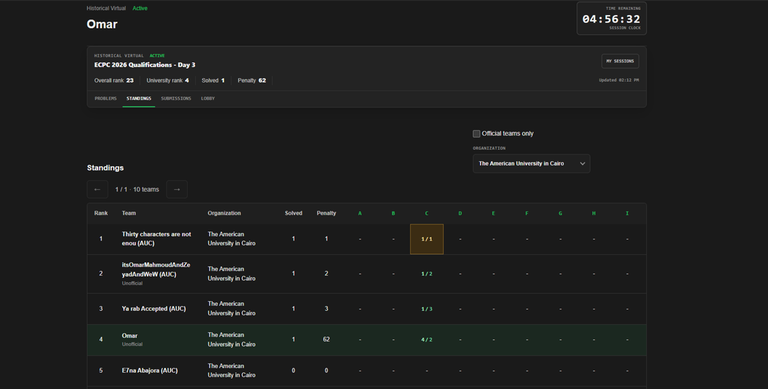The height and width of the screenshot is (389, 768).
Task: Click the 1/2 result cell in rank 2 row
Action: pyautogui.click(x=427, y=274)
